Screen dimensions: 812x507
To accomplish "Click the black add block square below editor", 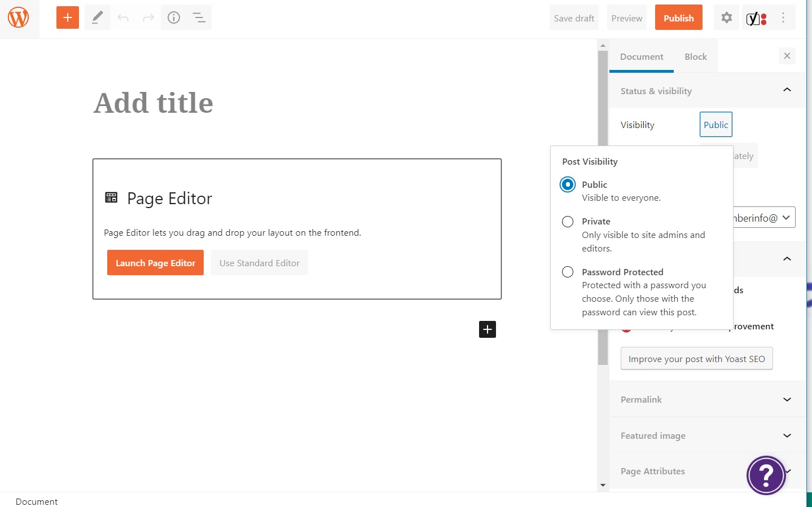I will pos(488,329).
